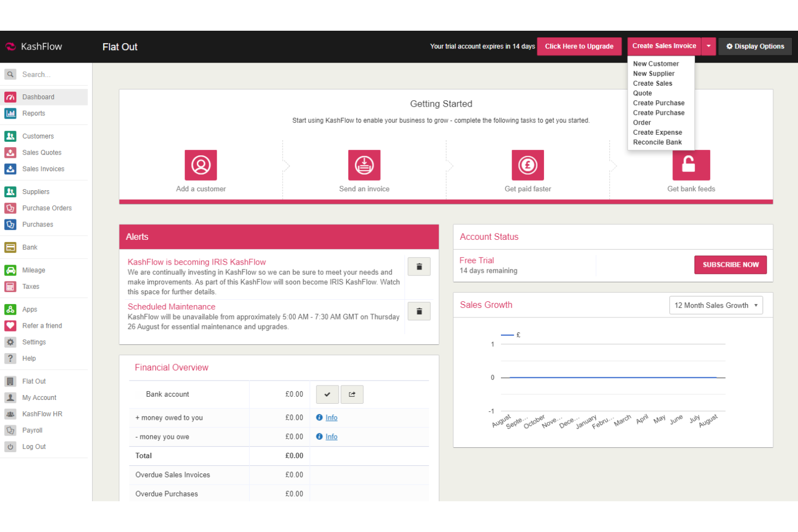Screen dimensions: 798x532
Task: Click the Send an invoice tile icon
Action: click(x=364, y=165)
